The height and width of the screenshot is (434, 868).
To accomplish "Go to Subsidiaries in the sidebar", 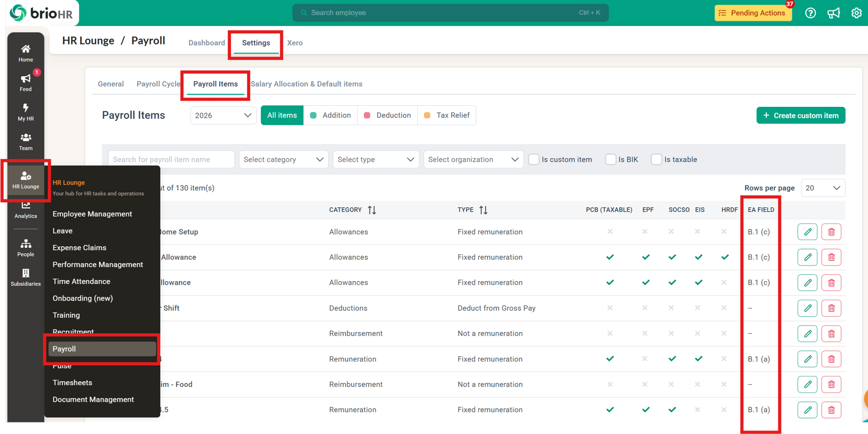I will pos(25,277).
